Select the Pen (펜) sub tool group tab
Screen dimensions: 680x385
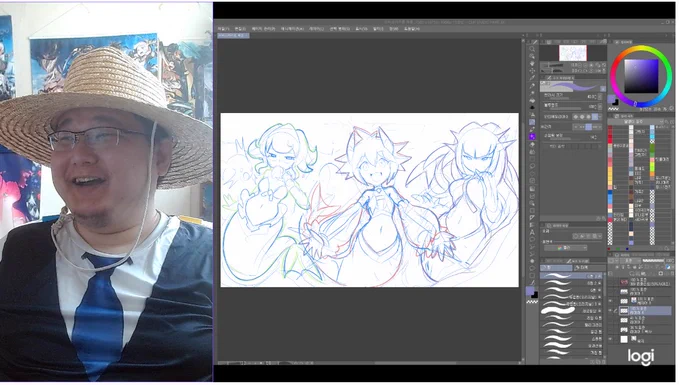coord(556,268)
